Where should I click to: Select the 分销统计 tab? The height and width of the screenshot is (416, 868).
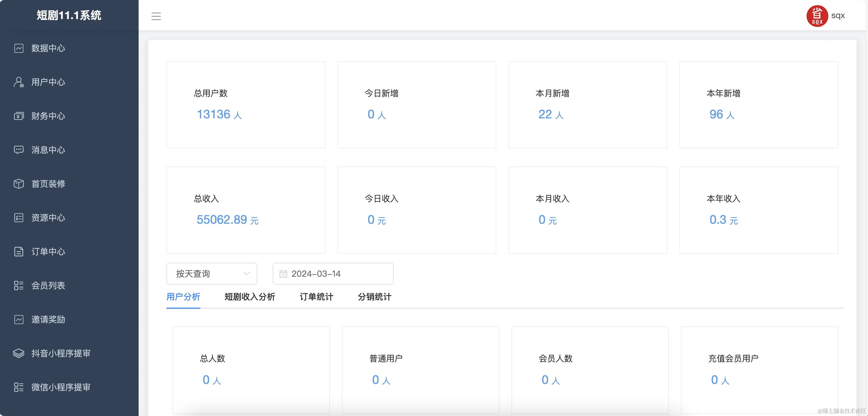tap(374, 297)
